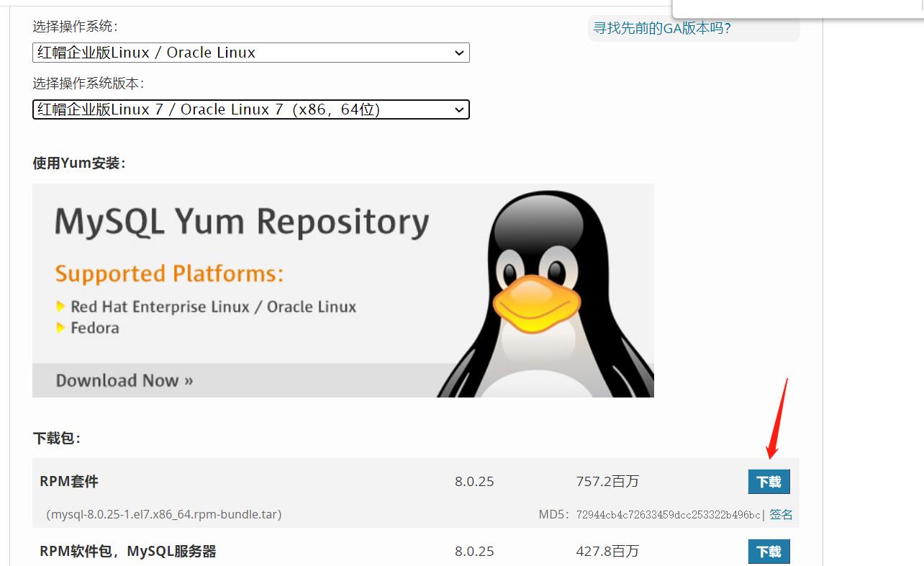Select the MD5 checksum text 72944cb4c72633459dcc253322b496bc

click(x=669, y=515)
